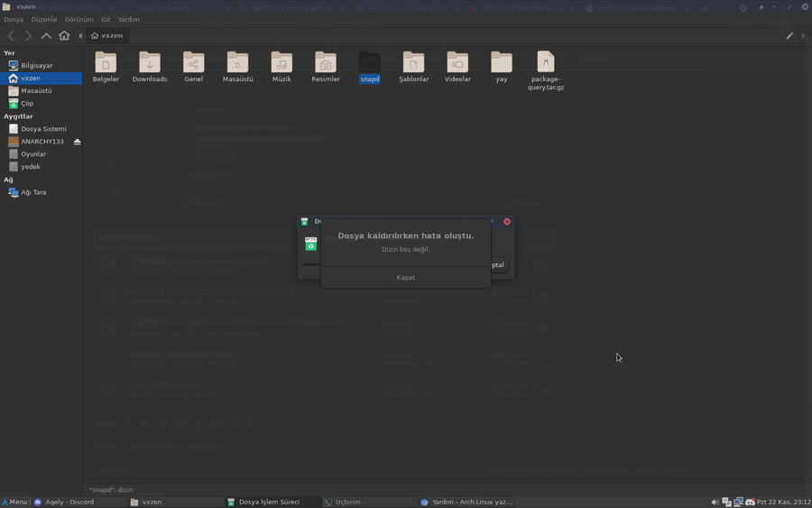Switch to Dosya İşlem Süreci taskbar window

(272, 502)
